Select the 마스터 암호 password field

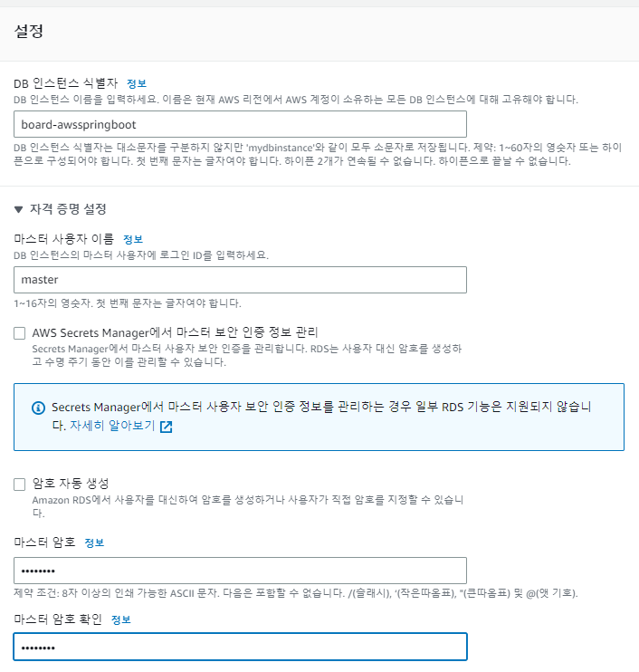[x=240, y=571]
